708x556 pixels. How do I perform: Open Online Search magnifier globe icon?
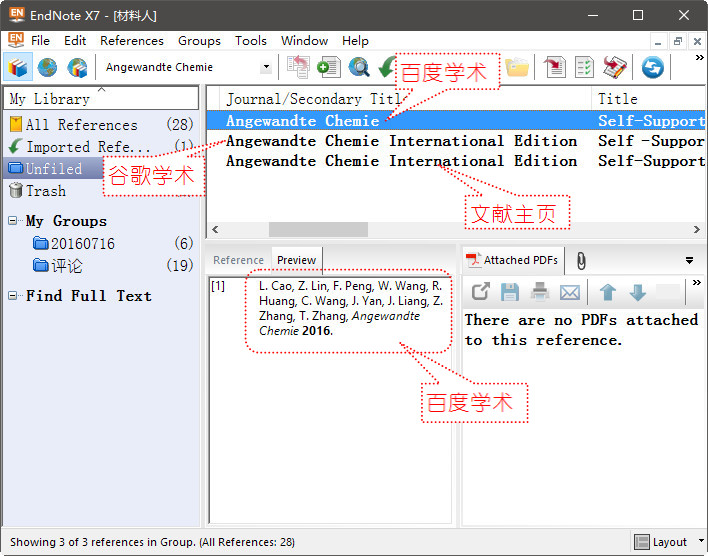click(359, 67)
